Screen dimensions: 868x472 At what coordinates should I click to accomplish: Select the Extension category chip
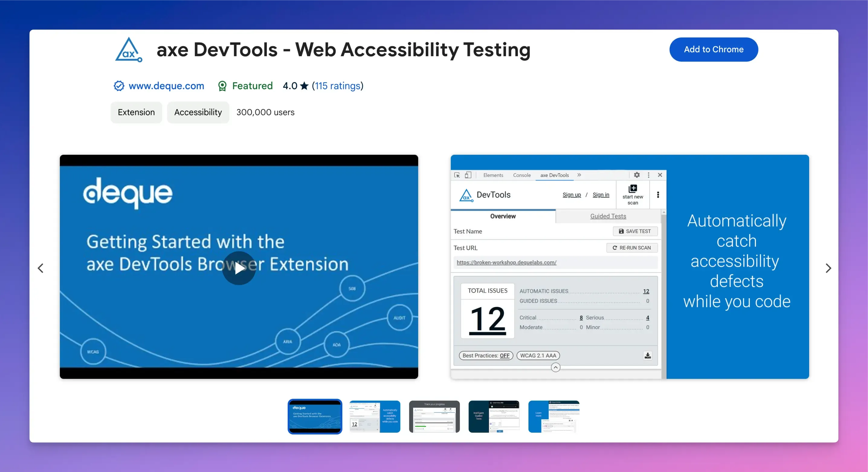(x=136, y=112)
